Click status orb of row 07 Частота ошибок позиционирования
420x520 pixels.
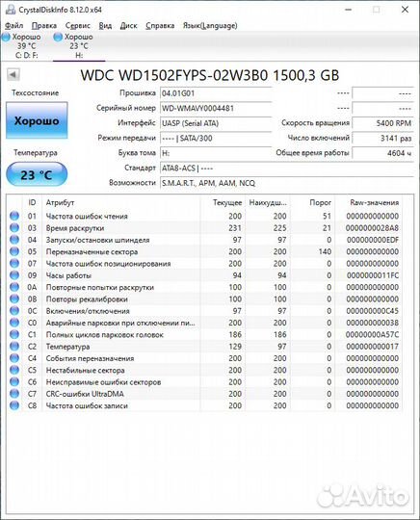point(14,263)
